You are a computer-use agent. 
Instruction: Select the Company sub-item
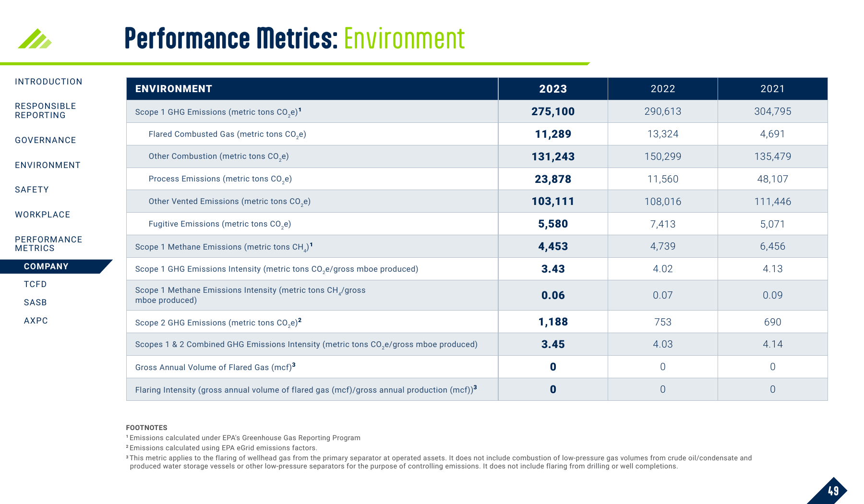click(46, 266)
